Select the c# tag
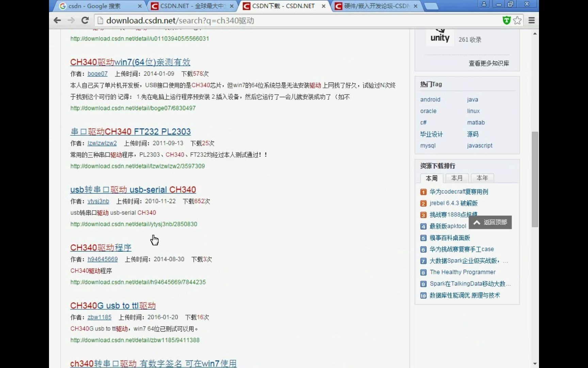This screenshot has width=588, height=368. (x=423, y=122)
